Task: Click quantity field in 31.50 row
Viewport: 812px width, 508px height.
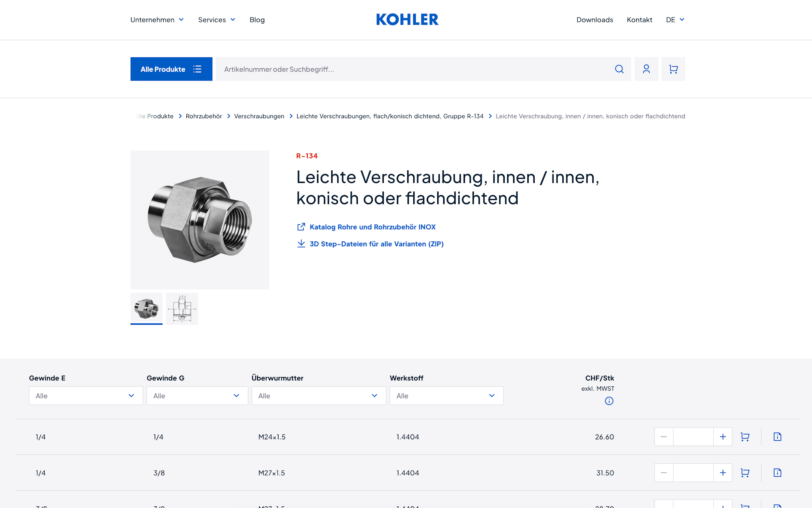Action: click(x=693, y=473)
